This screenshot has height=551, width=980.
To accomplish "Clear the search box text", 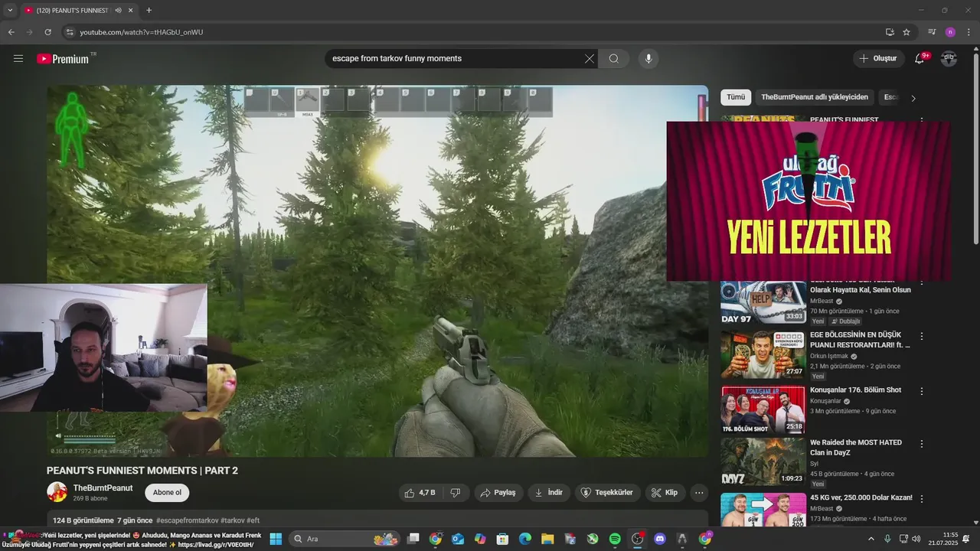I will [x=590, y=58].
